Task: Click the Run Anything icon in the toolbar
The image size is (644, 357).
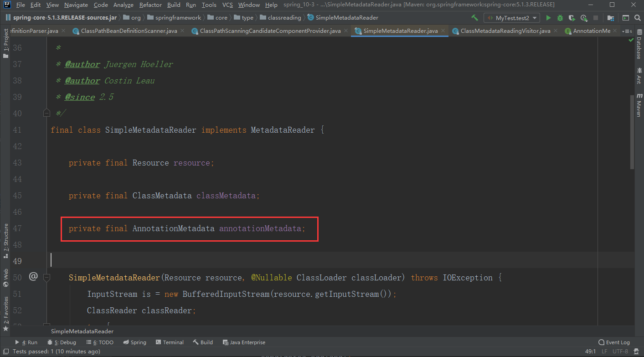Action: [625, 18]
